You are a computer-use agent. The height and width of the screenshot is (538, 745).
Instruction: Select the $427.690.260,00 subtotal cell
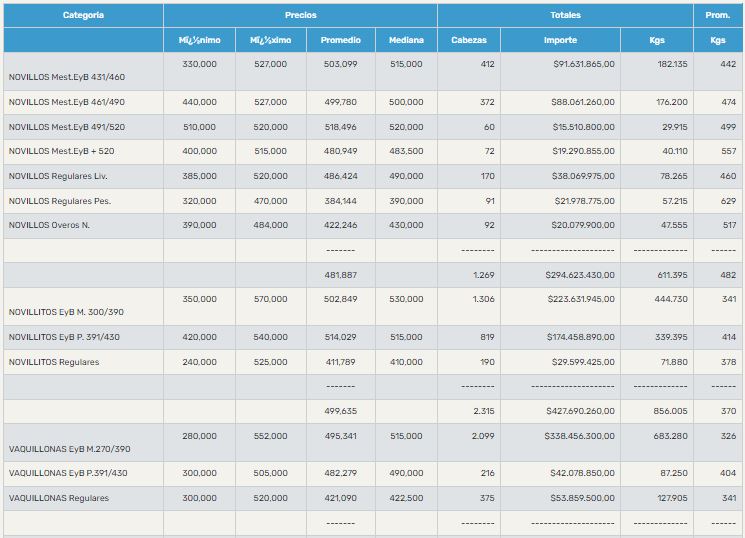pyautogui.click(x=581, y=411)
